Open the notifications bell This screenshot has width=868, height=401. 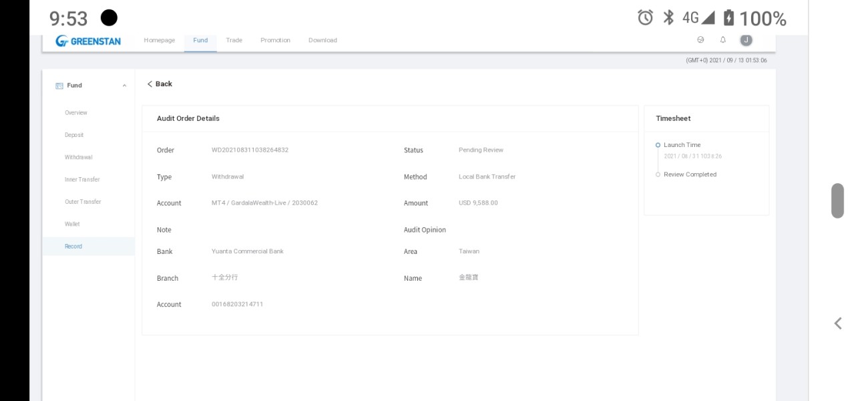coord(722,40)
